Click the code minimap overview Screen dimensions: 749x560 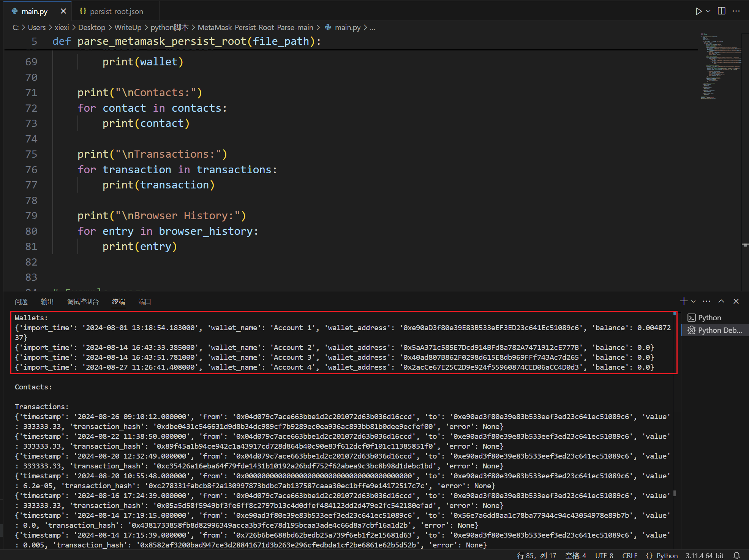721,66
